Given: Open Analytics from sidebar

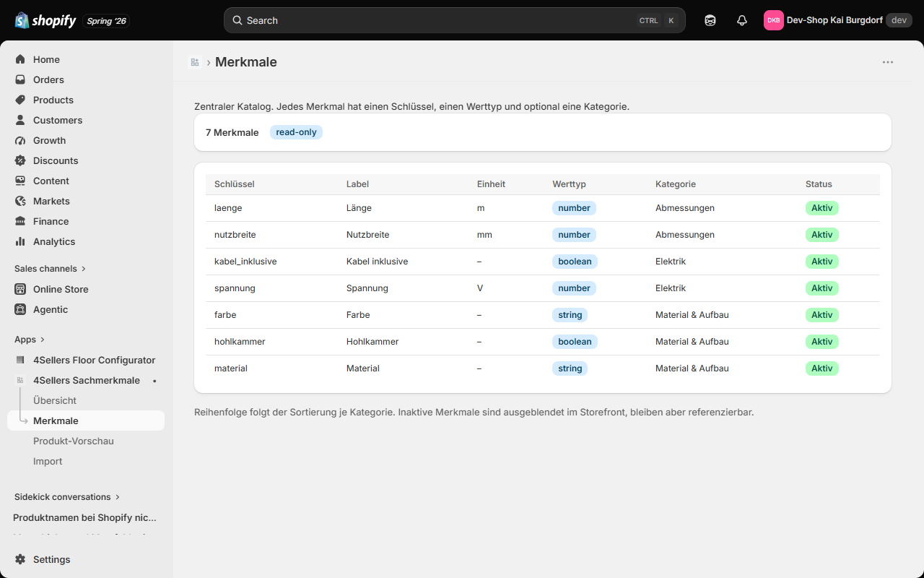Looking at the screenshot, I should click(x=86, y=241).
